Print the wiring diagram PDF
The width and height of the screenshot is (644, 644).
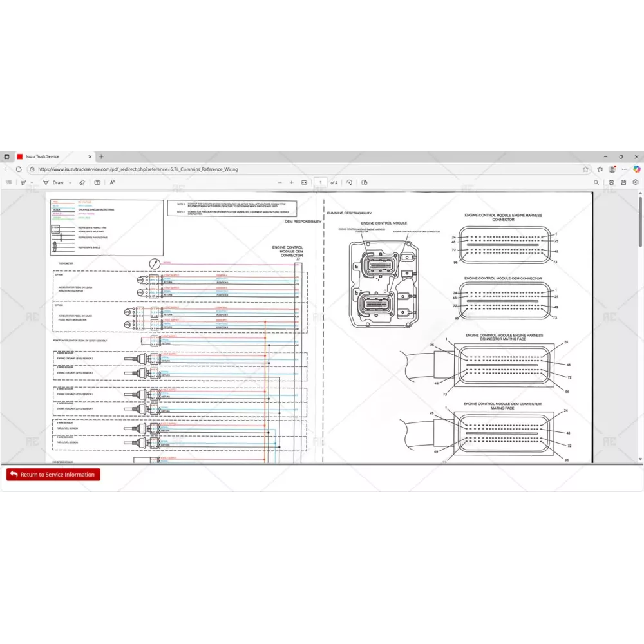(x=611, y=182)
